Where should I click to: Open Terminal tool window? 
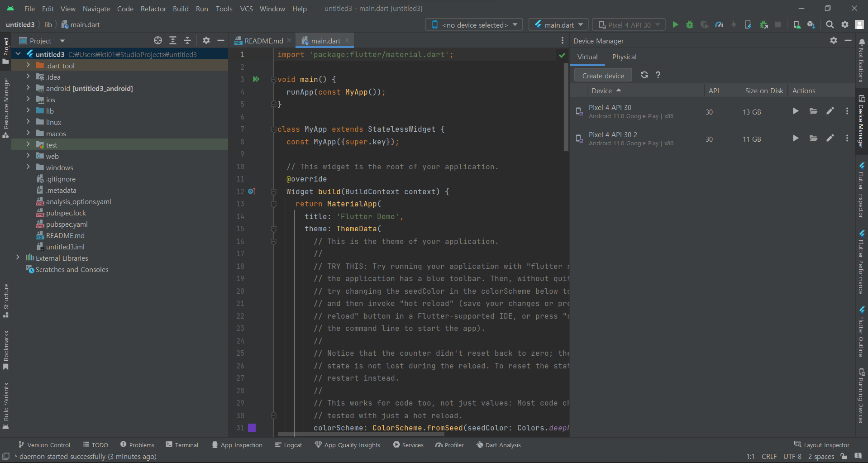coord(182,445)
